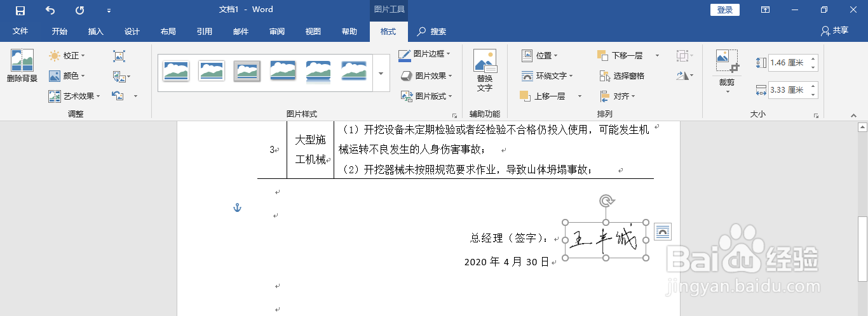Open the File (文件) tab
This screenshot has height=316, width=868.
coord(20,31)
